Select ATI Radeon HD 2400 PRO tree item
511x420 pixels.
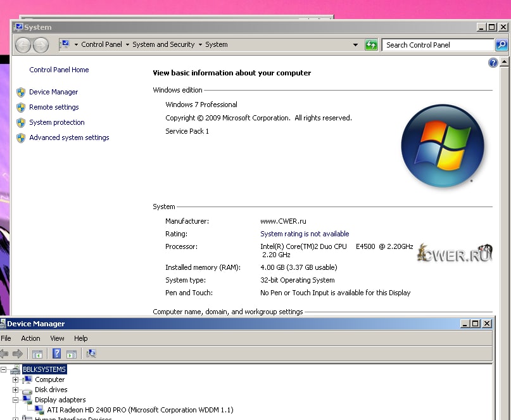140,410
